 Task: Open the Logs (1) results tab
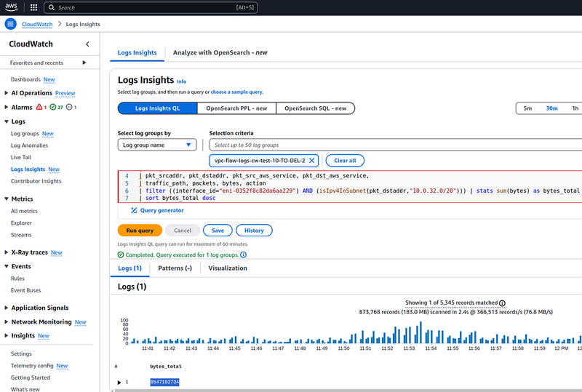129,268
